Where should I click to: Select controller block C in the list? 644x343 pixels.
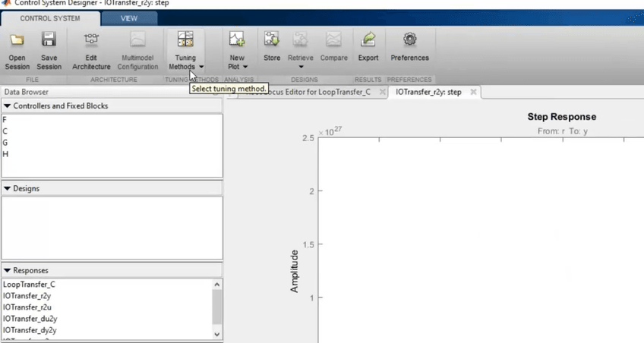pyautogui.click(x=5, y=131)
